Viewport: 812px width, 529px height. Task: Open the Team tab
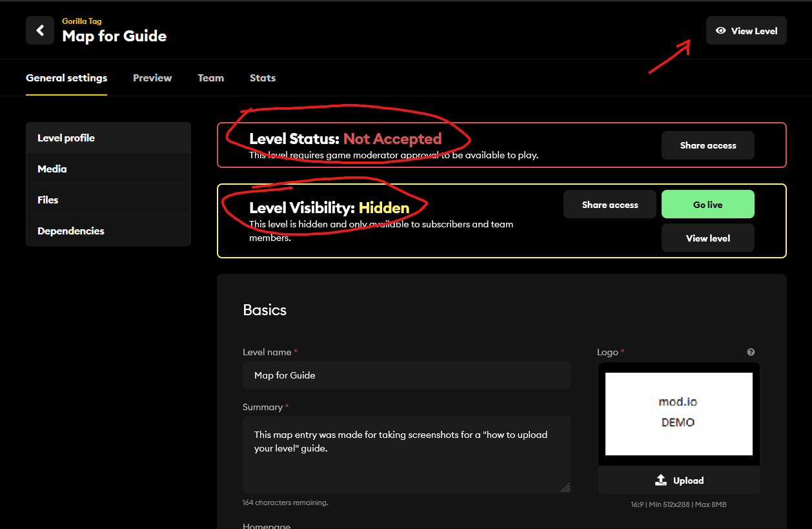210,78
